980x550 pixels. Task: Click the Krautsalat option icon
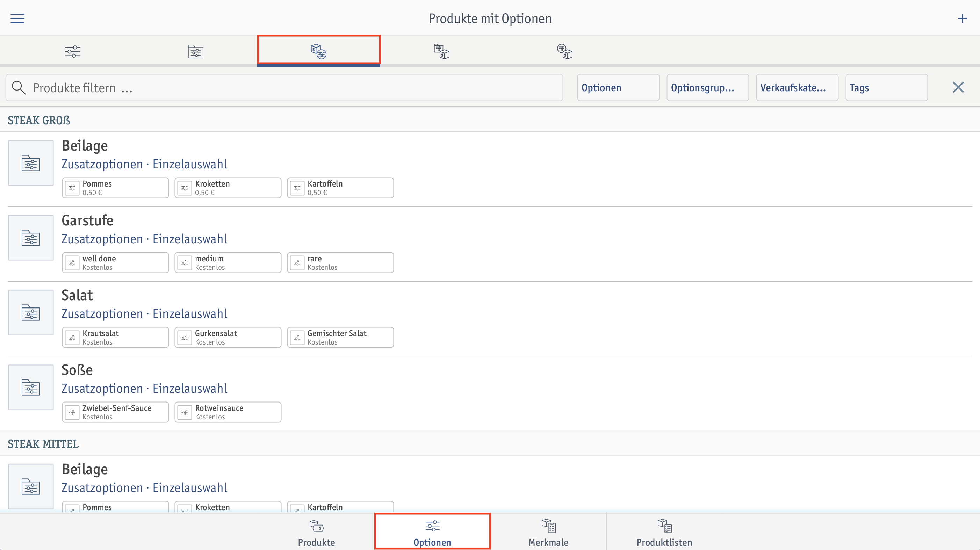72,338
